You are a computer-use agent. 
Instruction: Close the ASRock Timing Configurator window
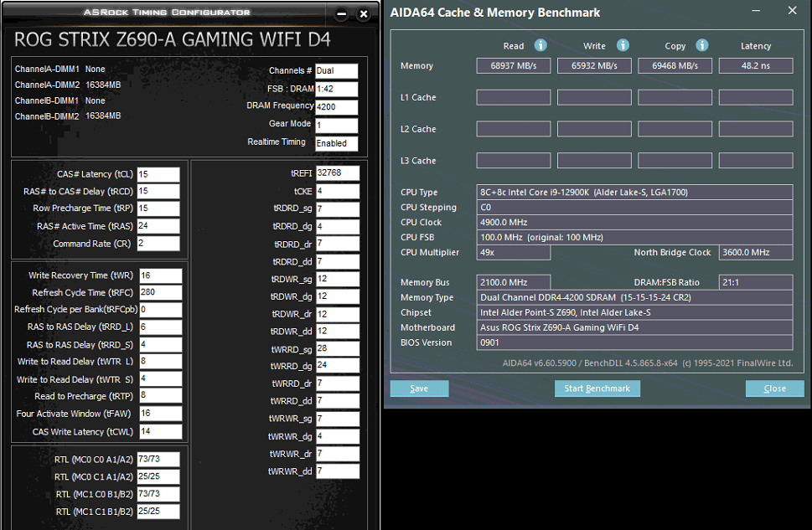pyautogui.click(x=364, y=14)
